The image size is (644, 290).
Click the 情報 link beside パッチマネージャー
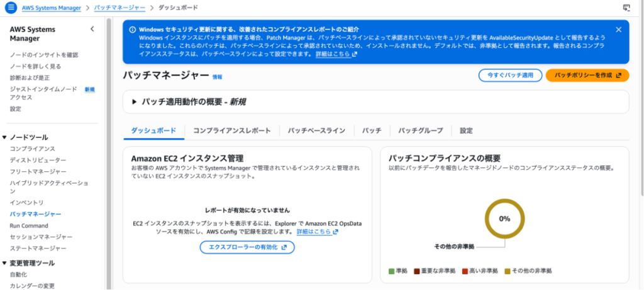click(217, 77)
